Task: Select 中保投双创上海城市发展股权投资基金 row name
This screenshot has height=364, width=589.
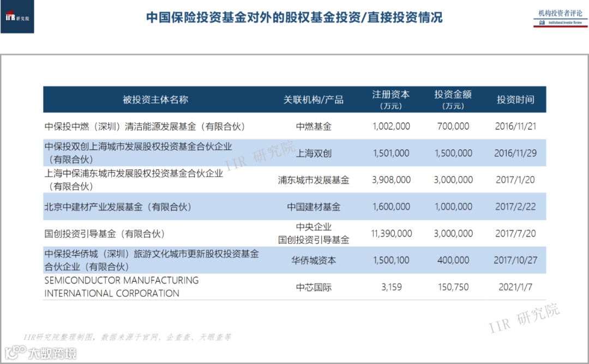Action: [x=138, y=153]
